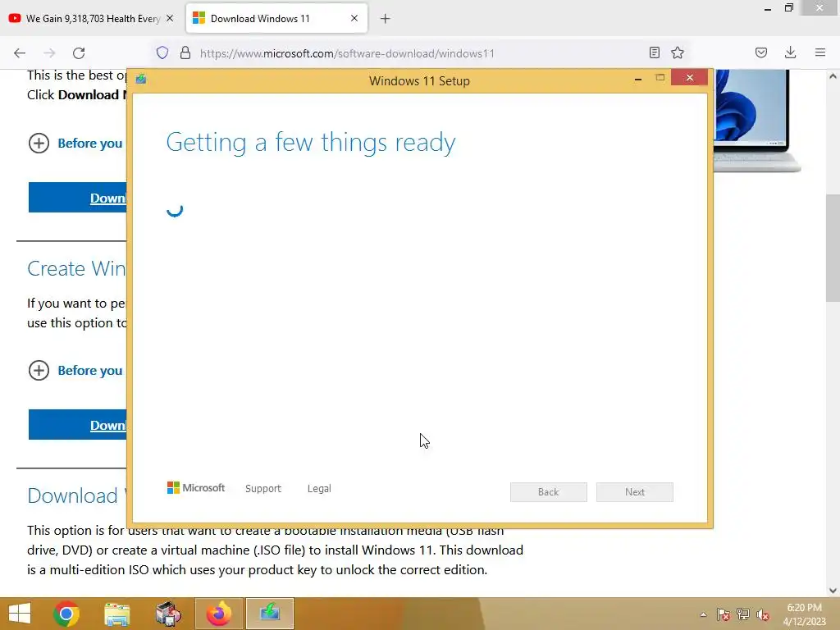
Task: Show hidden system tray icons
Action: 703,614
